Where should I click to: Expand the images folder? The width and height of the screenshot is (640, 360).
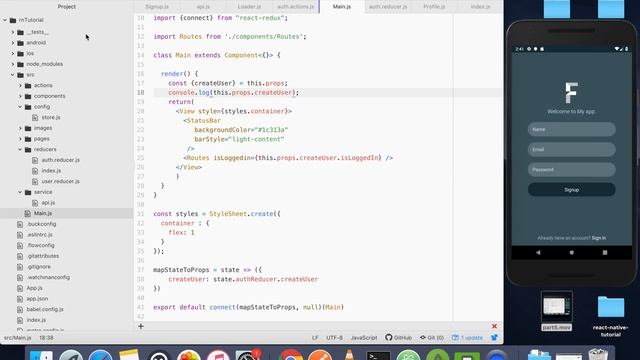(x=20, y=128)
